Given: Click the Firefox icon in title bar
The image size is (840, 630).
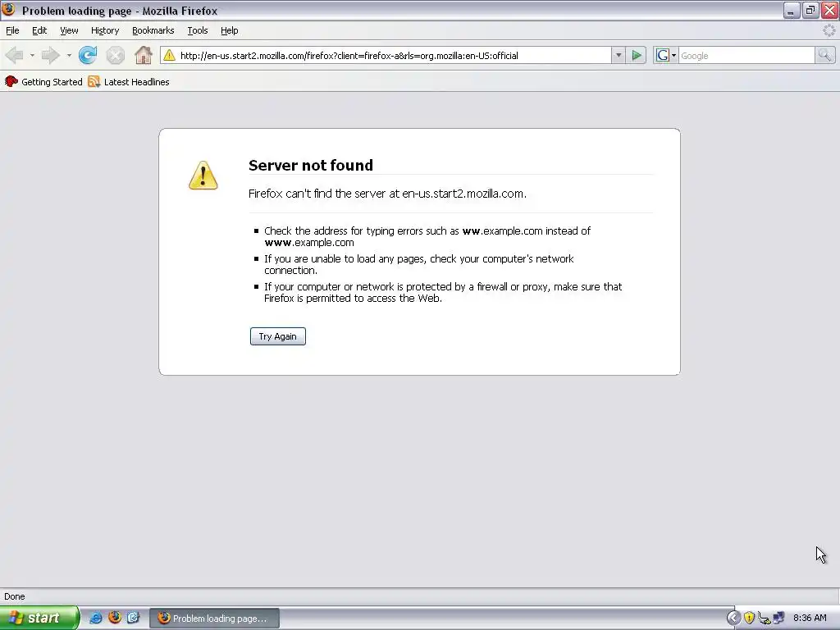Looking at the screenshot, I should 8,10.
